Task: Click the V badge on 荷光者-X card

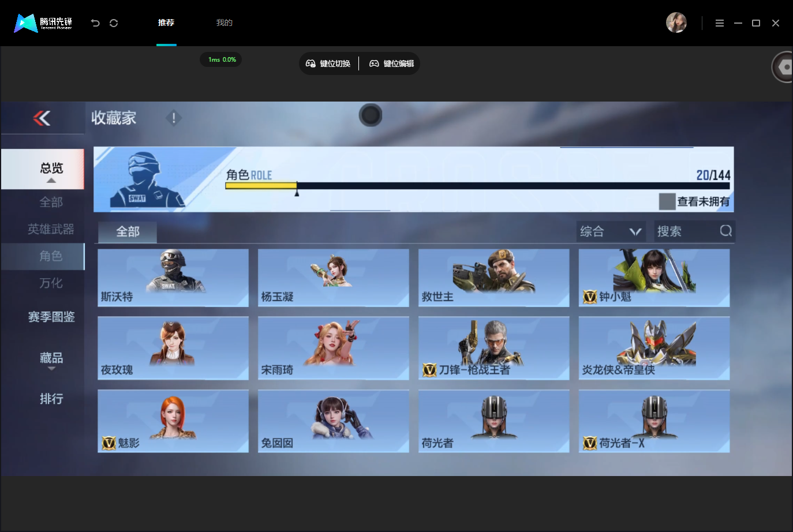Action: 590,443
